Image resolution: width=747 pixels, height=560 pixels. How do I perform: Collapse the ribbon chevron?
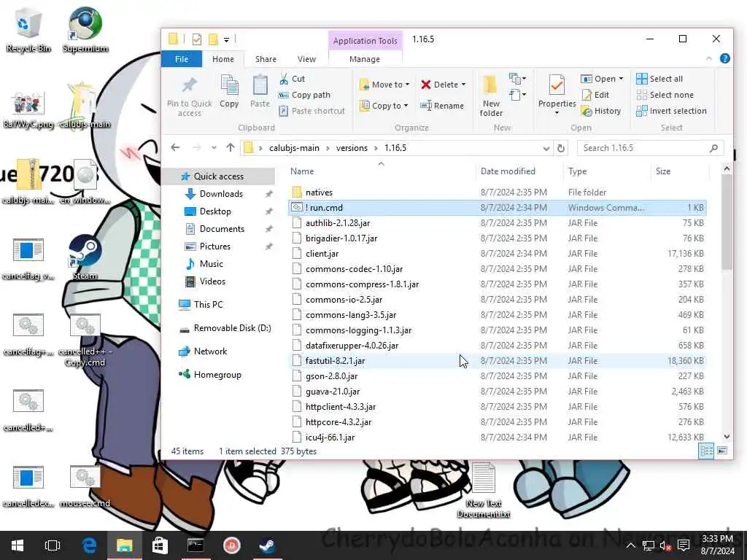coord(709,58)
